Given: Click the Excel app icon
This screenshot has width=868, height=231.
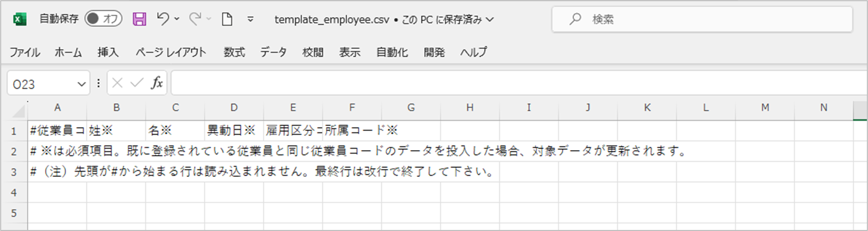Looking at the screenshot, I should tap(19, 19).
